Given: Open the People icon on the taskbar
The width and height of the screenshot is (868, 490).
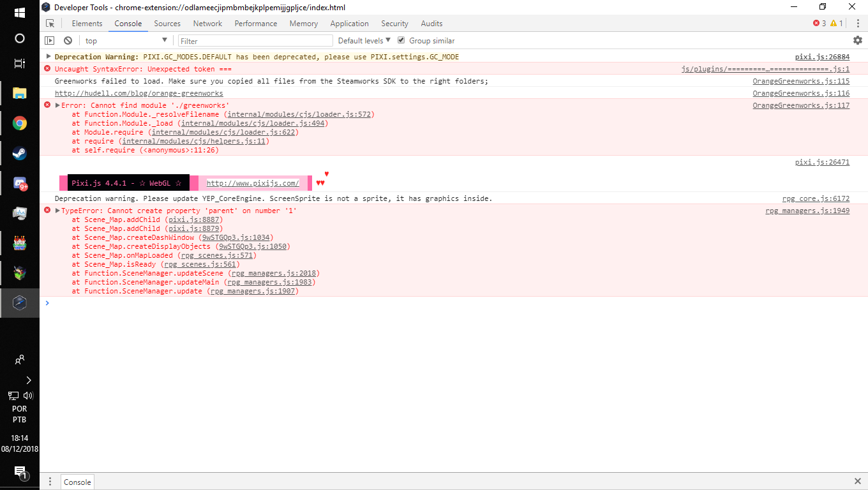Looking at the screenshot, I should (20, 360).
